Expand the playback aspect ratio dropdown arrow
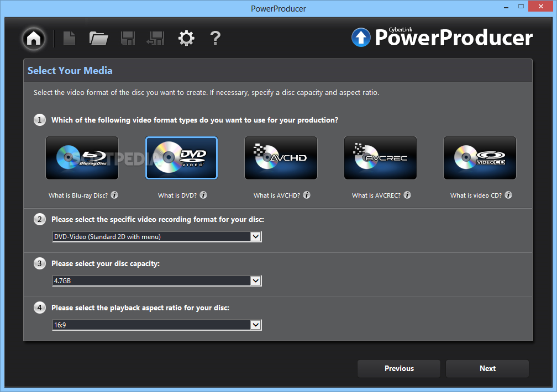Viewport: 557px width, 392px height. (x=256, y=325)
